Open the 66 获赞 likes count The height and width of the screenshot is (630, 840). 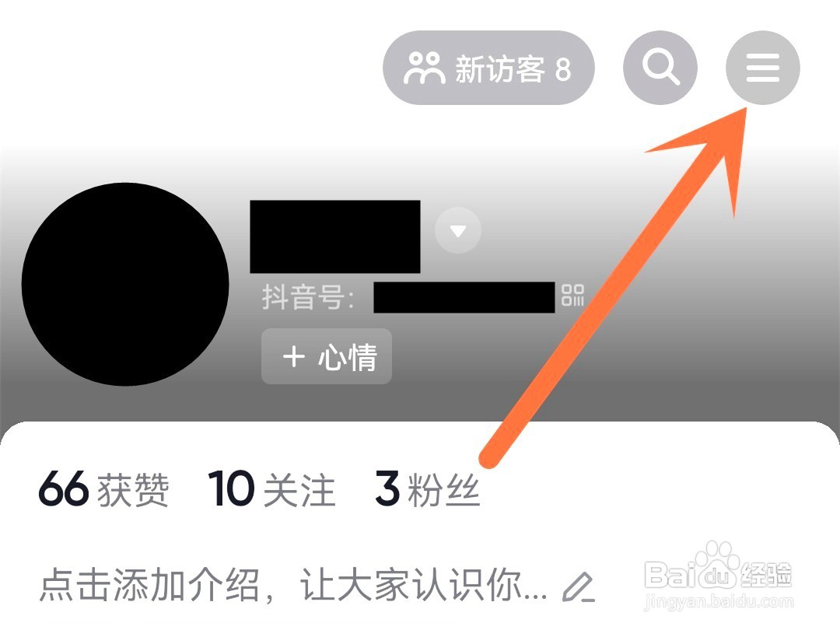[104, 488]
